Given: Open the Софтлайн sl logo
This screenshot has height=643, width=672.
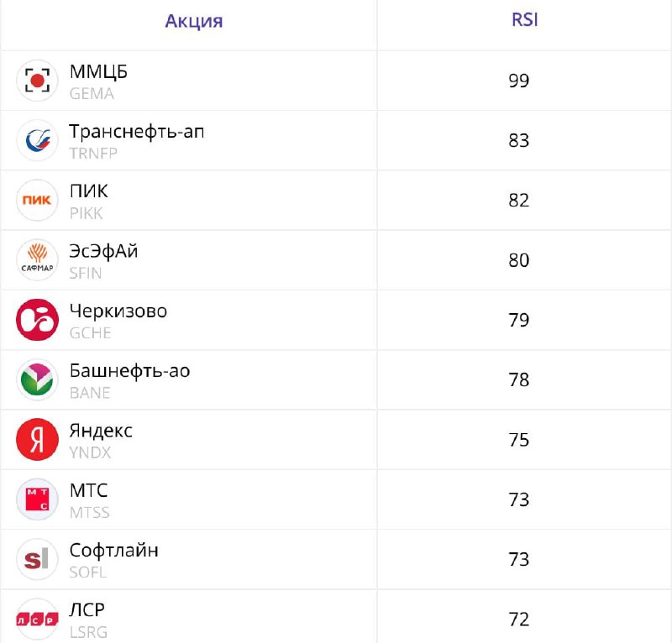Looking at the screenshot, I should [x=37, y=559].
